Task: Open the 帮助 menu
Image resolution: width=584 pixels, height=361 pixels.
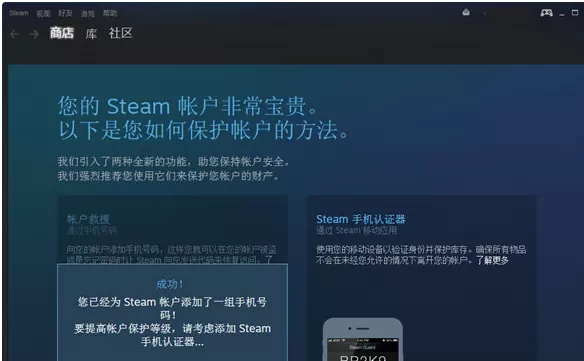Action: pyautogui.click(x=110, y=13)
